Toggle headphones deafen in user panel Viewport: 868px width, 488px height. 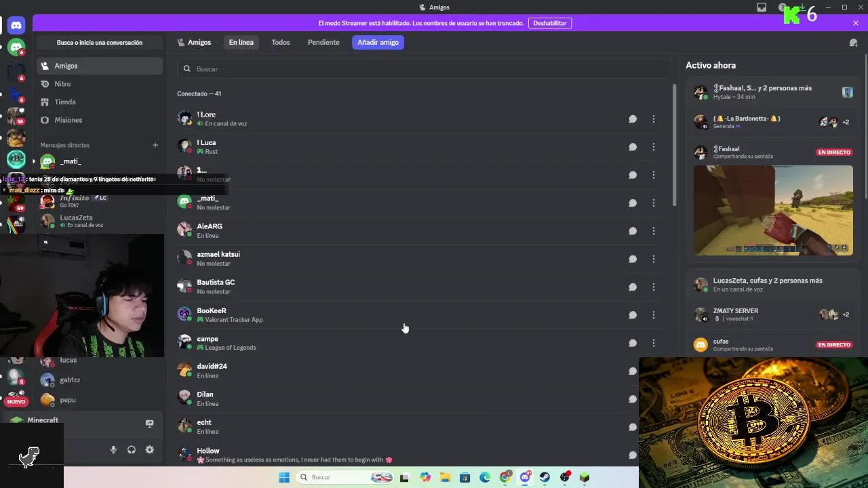tap(132, 450)
